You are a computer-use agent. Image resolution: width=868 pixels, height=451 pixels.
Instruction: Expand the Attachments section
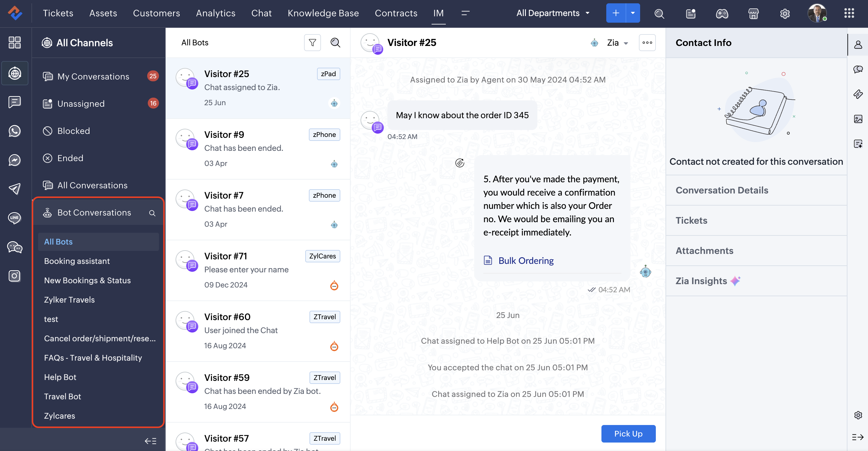756,251
